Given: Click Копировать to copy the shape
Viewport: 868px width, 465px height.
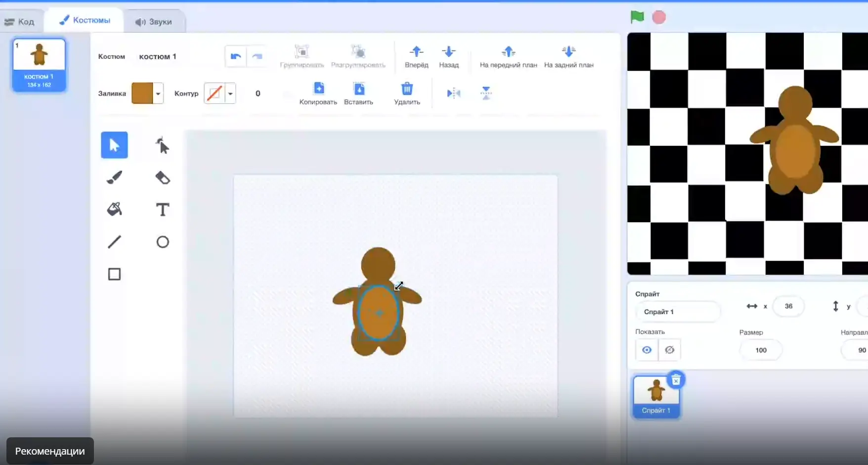Looking at the screenshot, I should tap(318, 93).
